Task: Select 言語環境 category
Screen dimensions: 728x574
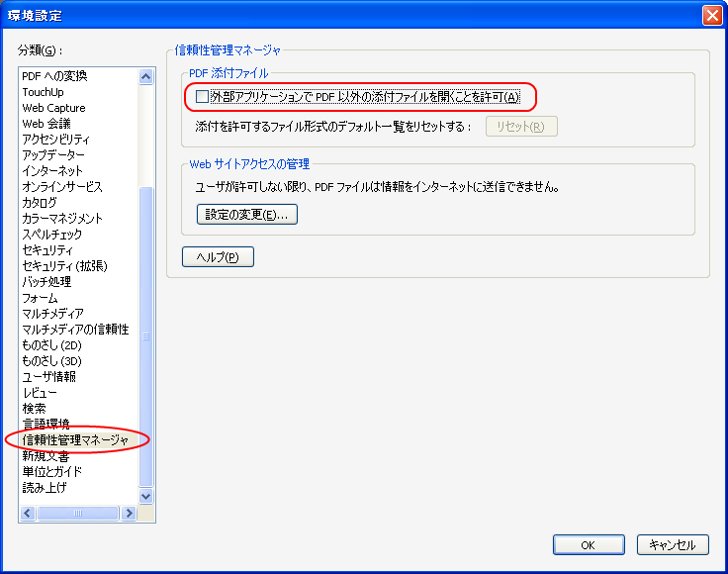Action: pyautogui.click(x=45, y=424)
